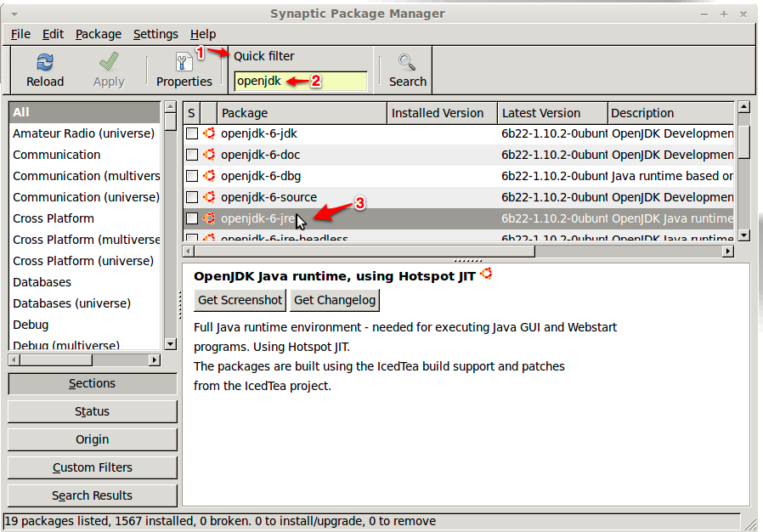Click the Ubuntu icon beside openjdk-6-jre

[209, 218]
